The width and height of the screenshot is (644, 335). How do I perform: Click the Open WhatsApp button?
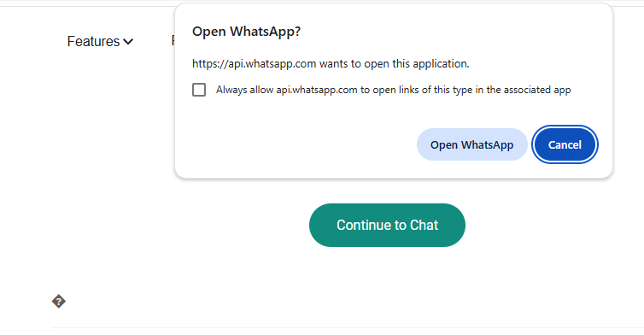[472, 144]
